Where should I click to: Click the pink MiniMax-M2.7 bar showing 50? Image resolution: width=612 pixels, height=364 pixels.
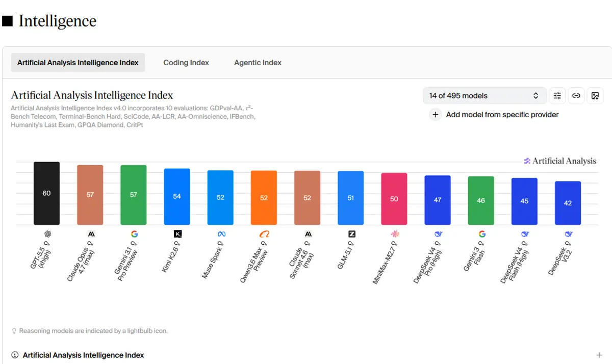[x=394, y=199]
